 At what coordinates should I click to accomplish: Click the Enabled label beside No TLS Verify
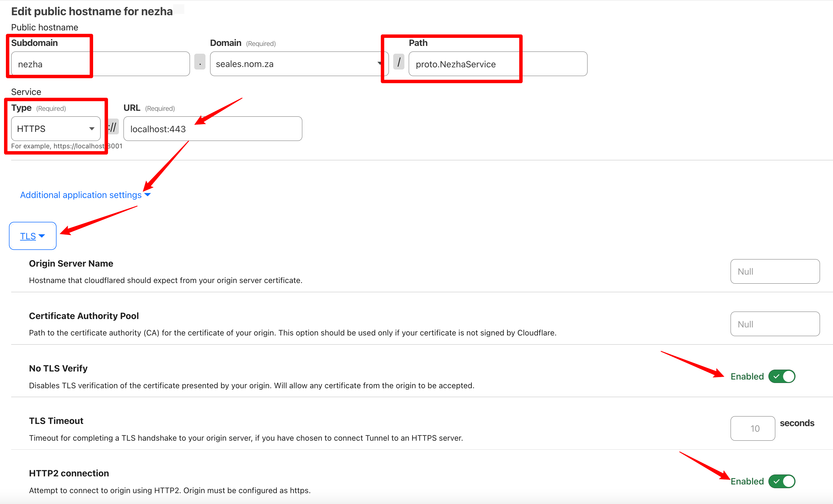coord(747,376)
